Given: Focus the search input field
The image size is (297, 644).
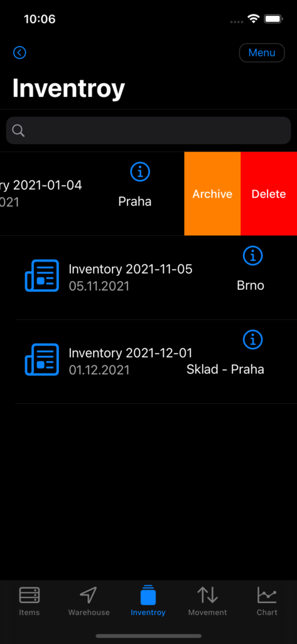Looking at the screenshot, I should [x=148, y=131].
